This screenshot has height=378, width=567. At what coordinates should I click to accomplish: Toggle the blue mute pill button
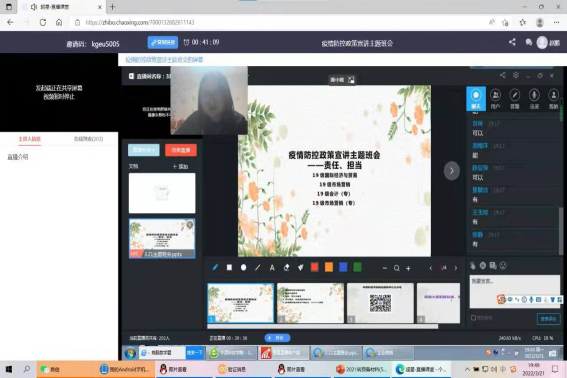coord(277,338)
